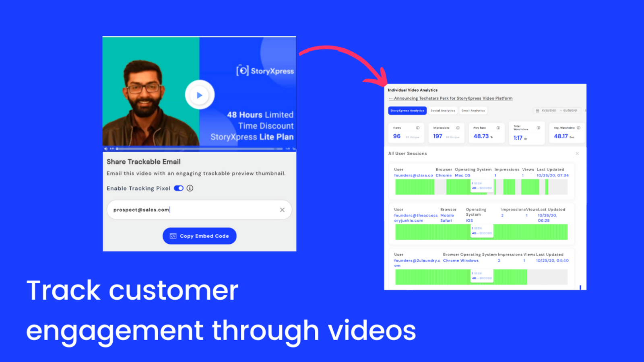Viewport: 644px width, 362px height.
Task: Toggle the Enable Tracking Pixel switch
Action: coord(179,188)
